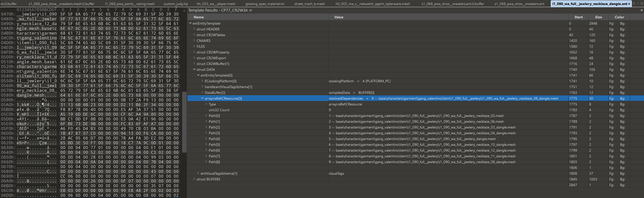Viewport: 644px width, 198px height.
Task: Open the file tab list dropdown arrow
Action: click(641, 4)
